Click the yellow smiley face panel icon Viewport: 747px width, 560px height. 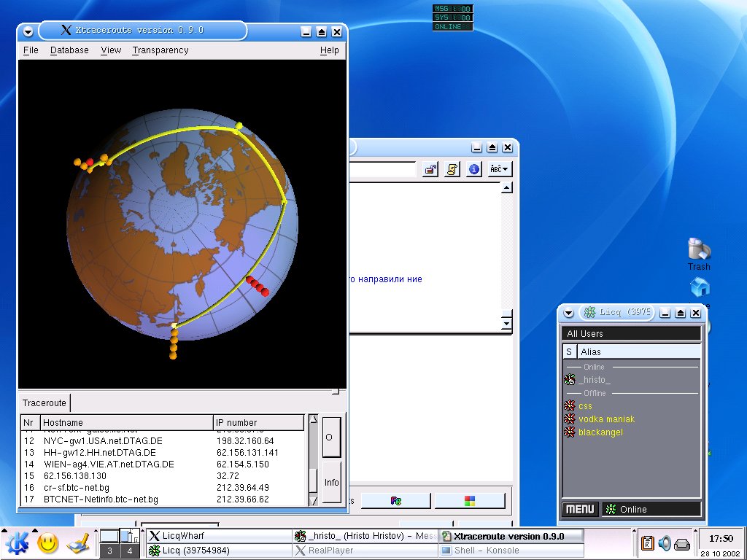pyautogui.click(x=48, y=542)
